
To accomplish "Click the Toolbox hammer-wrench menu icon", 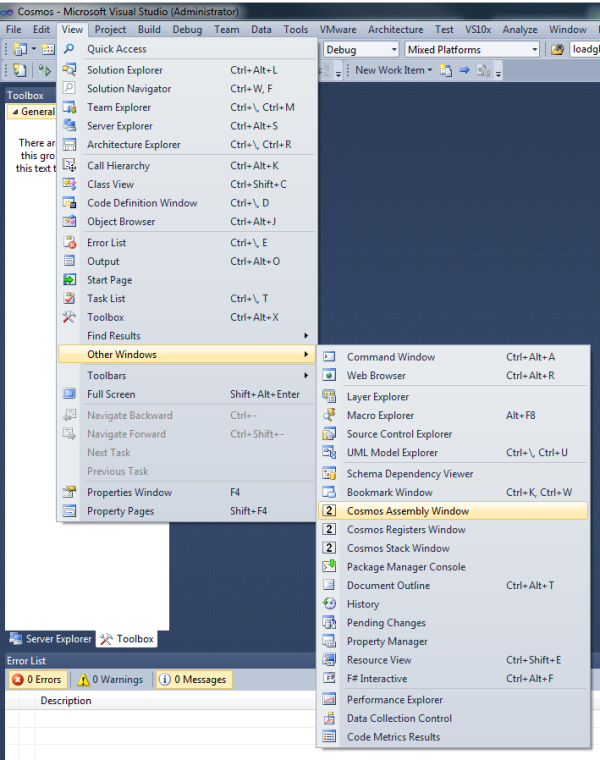I will click(69, 317).
